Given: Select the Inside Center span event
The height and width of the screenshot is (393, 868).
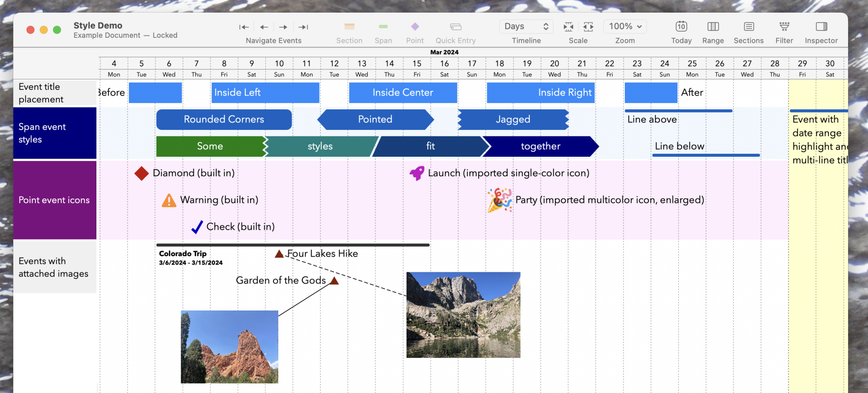Looking at the screenshot, I should click(403, 92).
